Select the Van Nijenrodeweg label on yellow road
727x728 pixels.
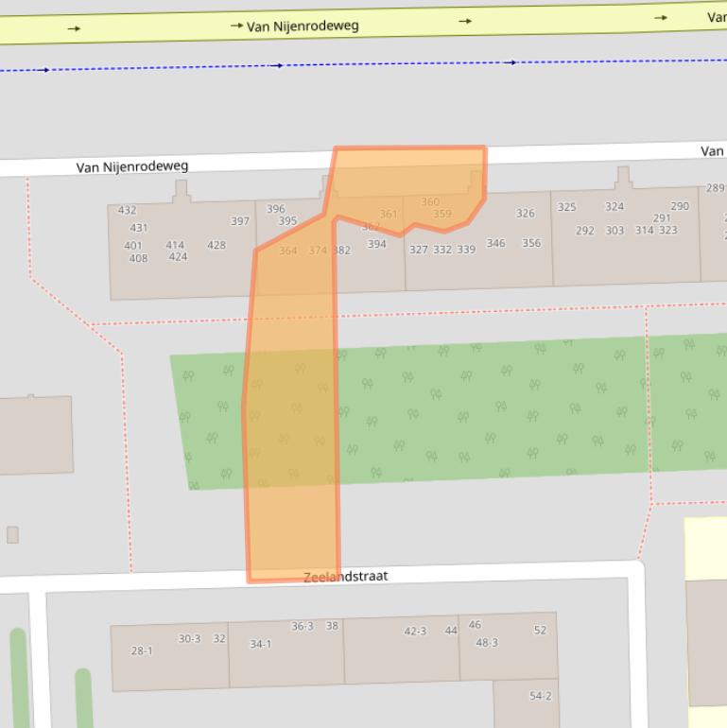click(x=303, y=26)
